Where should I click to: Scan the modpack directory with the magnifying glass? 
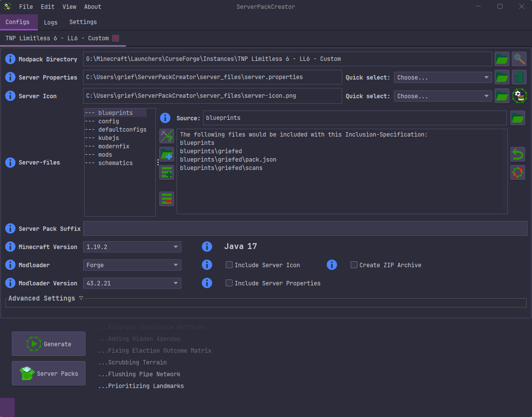coord(519,58)
